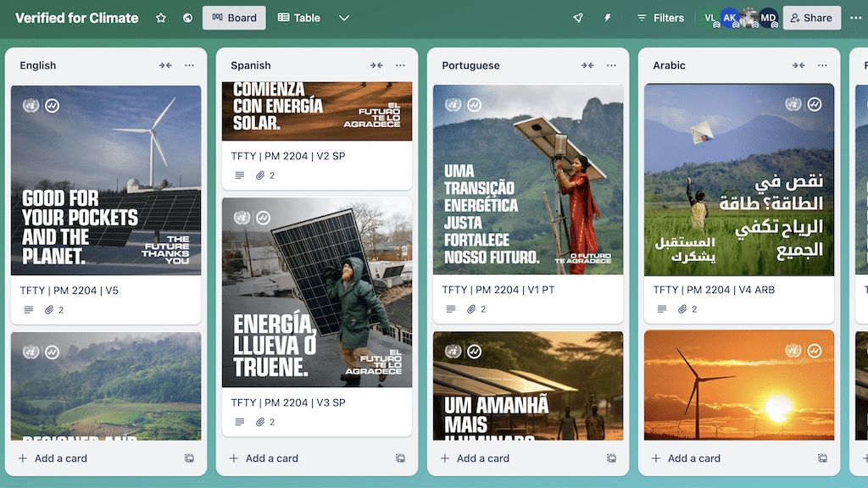Click description icon on V5 card
868x488 pixels.
29,310
